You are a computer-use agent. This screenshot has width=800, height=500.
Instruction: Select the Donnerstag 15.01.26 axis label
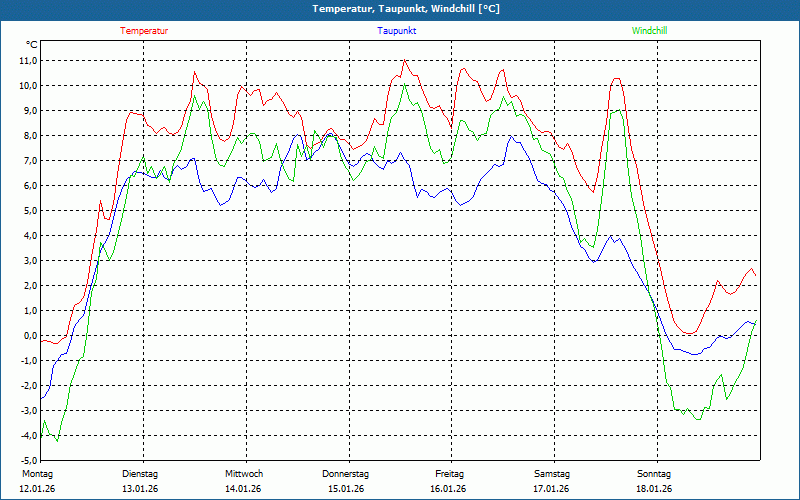click(x=345, y=481)
